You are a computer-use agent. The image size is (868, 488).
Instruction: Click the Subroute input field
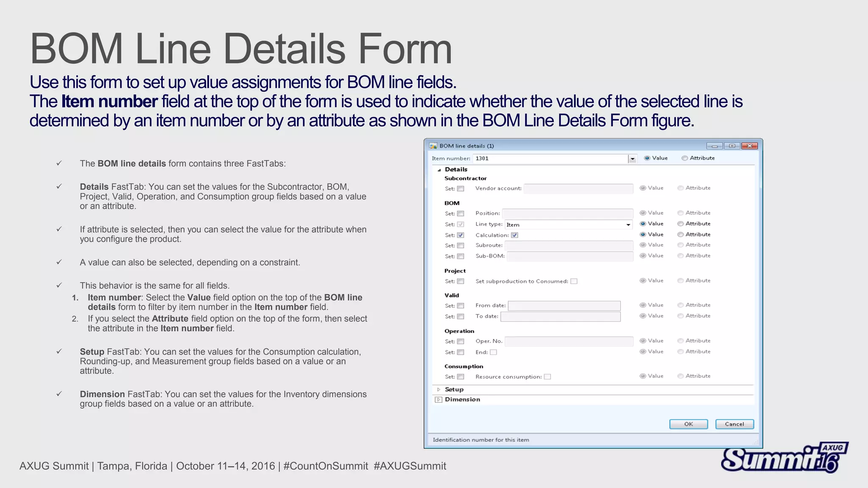569,245
